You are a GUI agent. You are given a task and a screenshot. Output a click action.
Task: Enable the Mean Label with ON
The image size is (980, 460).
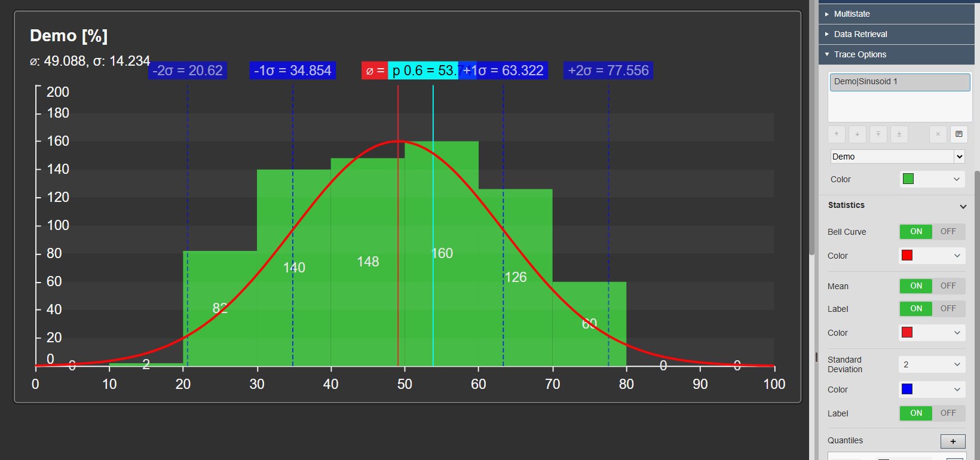coord(916,309)
